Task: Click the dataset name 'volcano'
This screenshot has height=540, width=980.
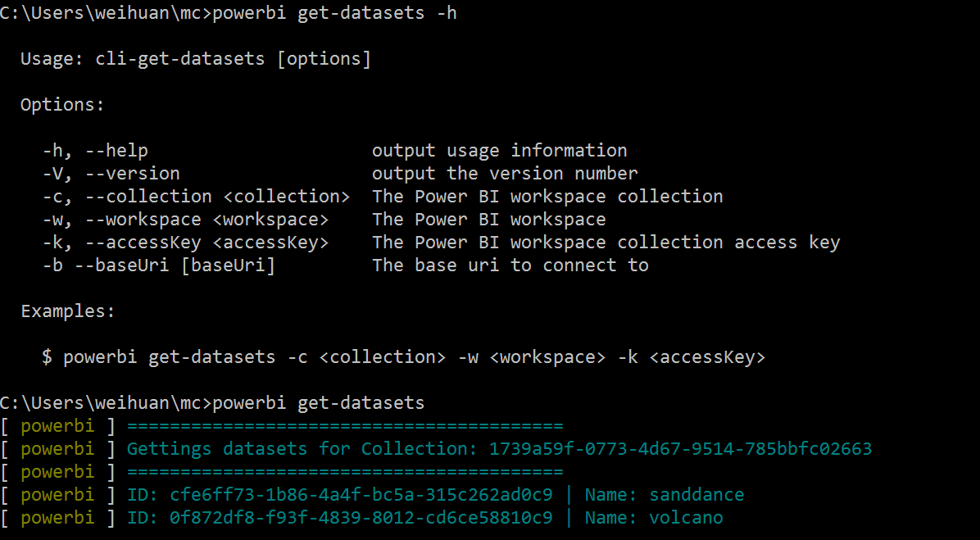Action: click(x=686, y=518)
